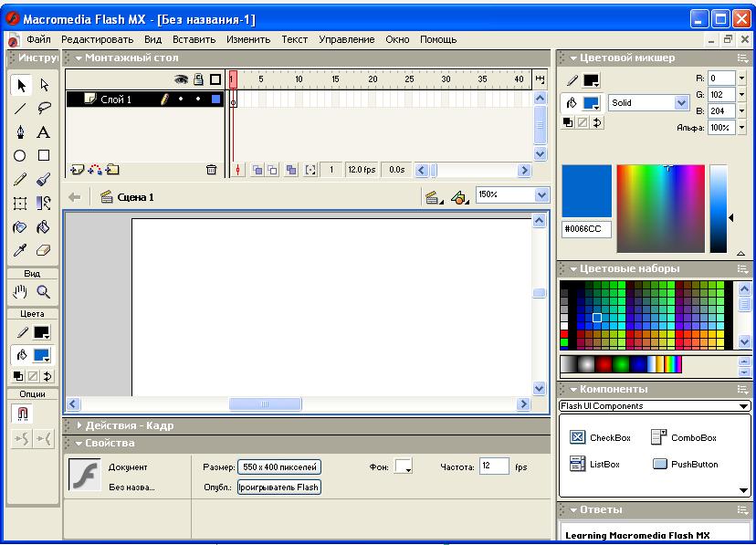Viewport: 756px width, 545px height.
Task: Open the Edit Symbols icon
Action: point(459,197)
